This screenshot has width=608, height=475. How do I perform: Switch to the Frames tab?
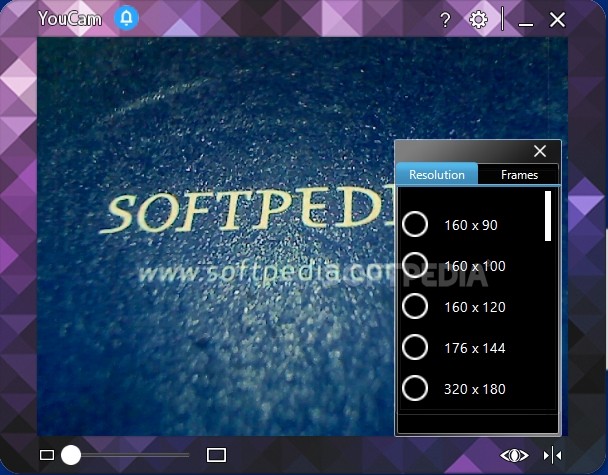(519, 175)
